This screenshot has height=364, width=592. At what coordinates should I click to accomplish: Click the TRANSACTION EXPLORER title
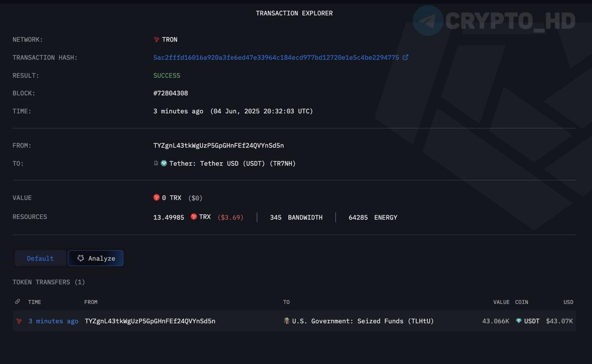point(294,13)
